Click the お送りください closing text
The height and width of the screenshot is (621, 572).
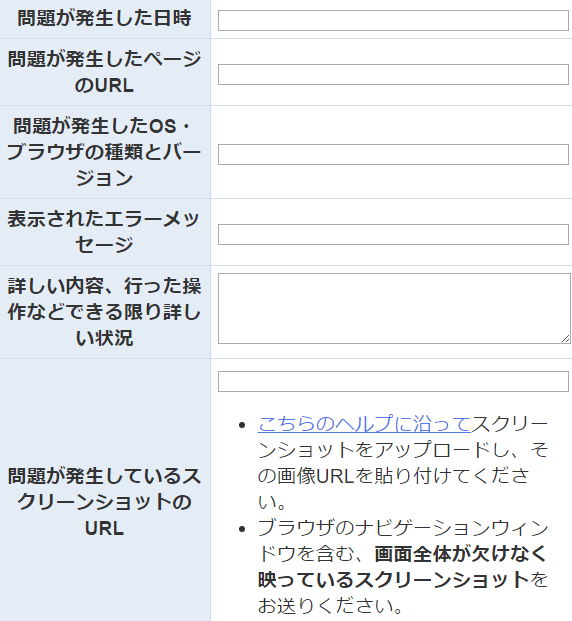tap(331, 606)
